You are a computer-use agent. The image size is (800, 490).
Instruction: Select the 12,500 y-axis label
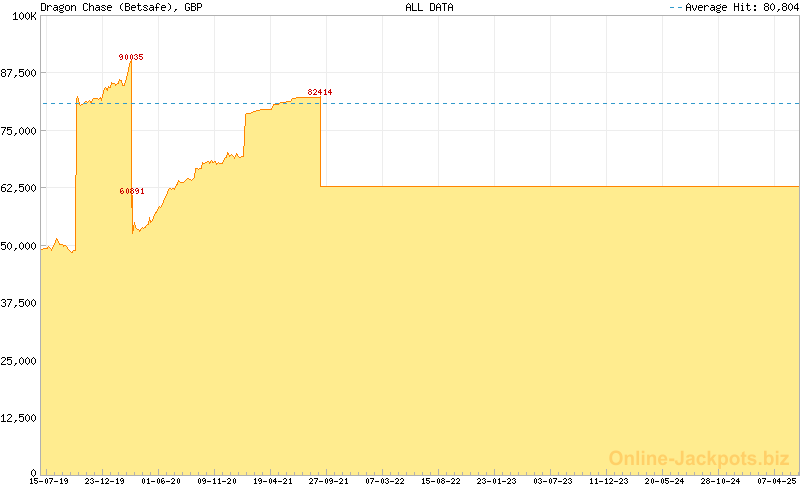pyautogui.click(x=19, y=418)
